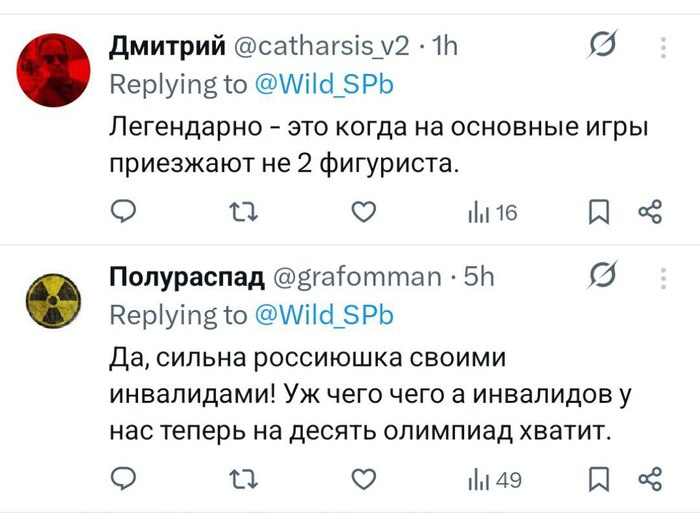
Task: Bookmark Полураспад's tweet
Action: point(598,479)
